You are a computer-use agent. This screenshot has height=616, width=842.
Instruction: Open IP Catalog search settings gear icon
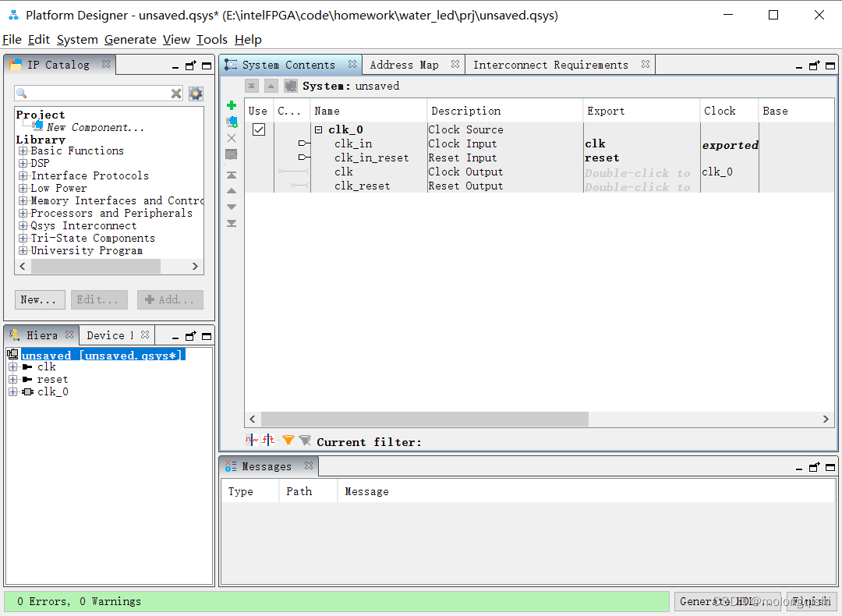(x=196, y=94)
